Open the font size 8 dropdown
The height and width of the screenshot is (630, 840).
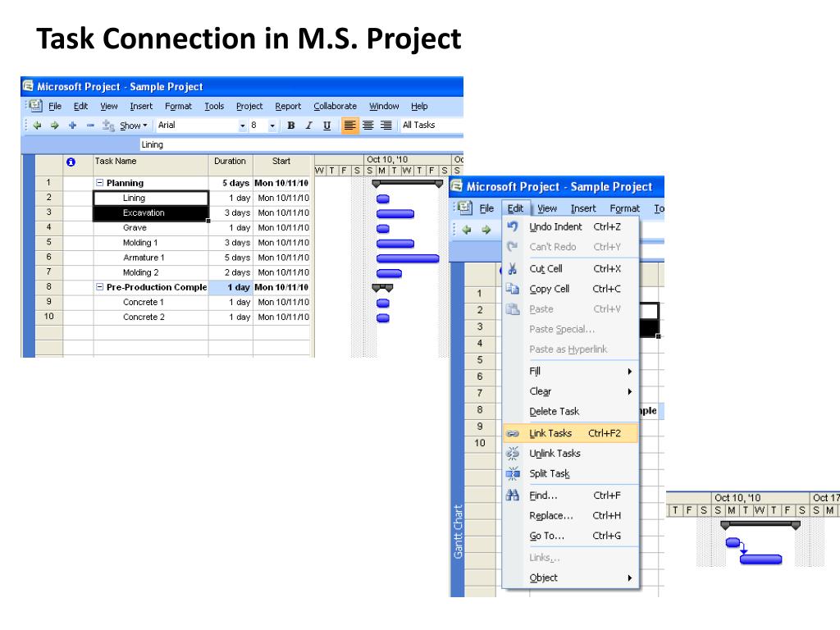pyautogui.click(x=272, y=126)
